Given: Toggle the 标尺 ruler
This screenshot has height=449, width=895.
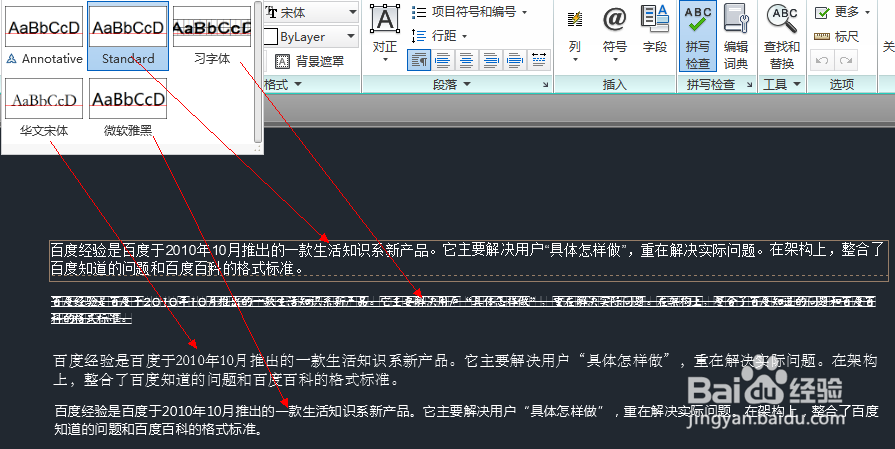Looking at the screenshot, I should pyautogui.click(x=836, y=37).
